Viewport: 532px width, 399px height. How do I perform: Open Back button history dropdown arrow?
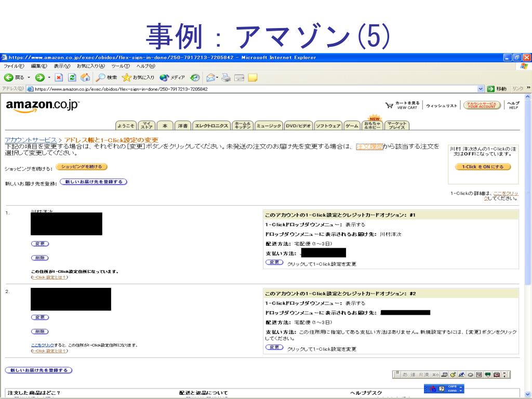(x=29, y=78)
